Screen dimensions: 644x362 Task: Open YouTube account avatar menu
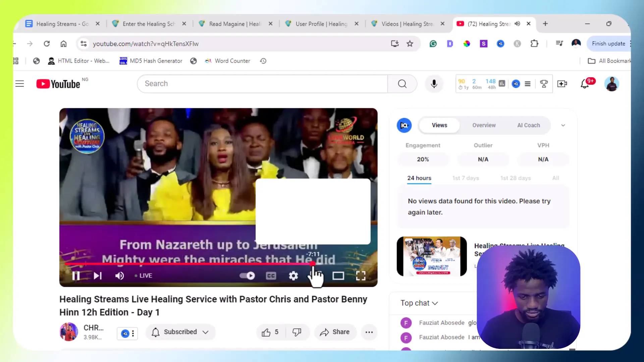click(x=611, y=84)
